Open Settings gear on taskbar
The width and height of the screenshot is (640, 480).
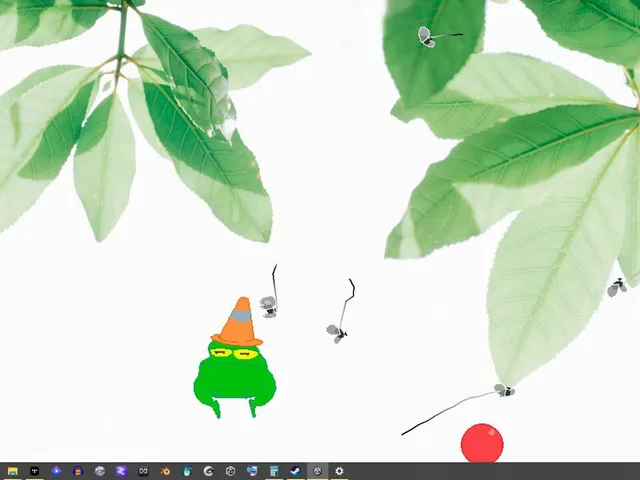339,471
